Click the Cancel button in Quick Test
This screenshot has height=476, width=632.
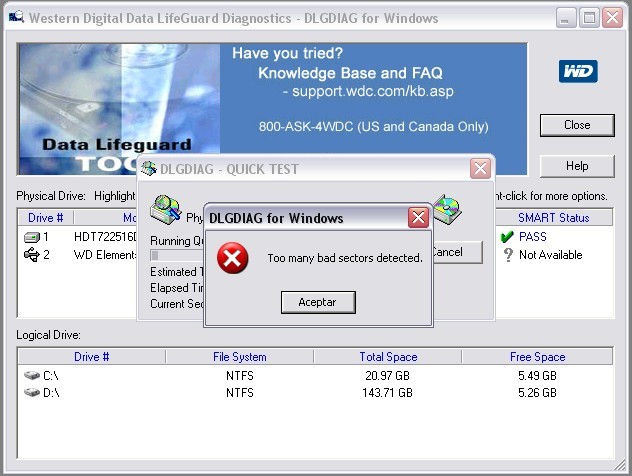(457, 252)
